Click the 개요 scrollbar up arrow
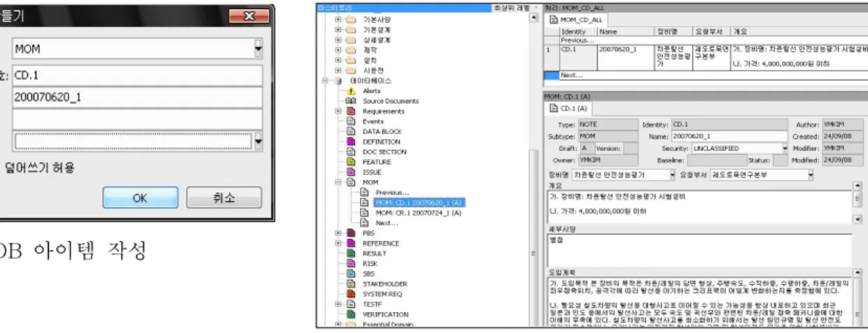This screenshot has height=333, width=868. pos(858,187)
